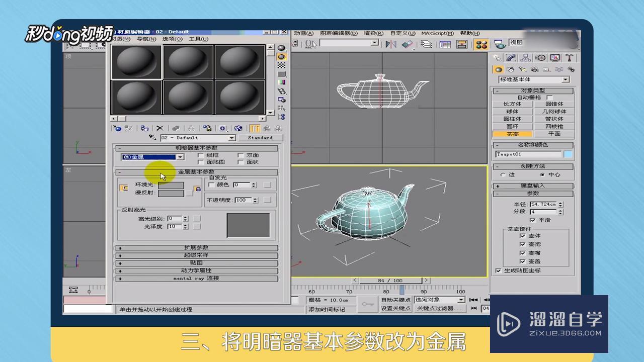Click the Material Editor four-spheres icon

coord(481,44)
